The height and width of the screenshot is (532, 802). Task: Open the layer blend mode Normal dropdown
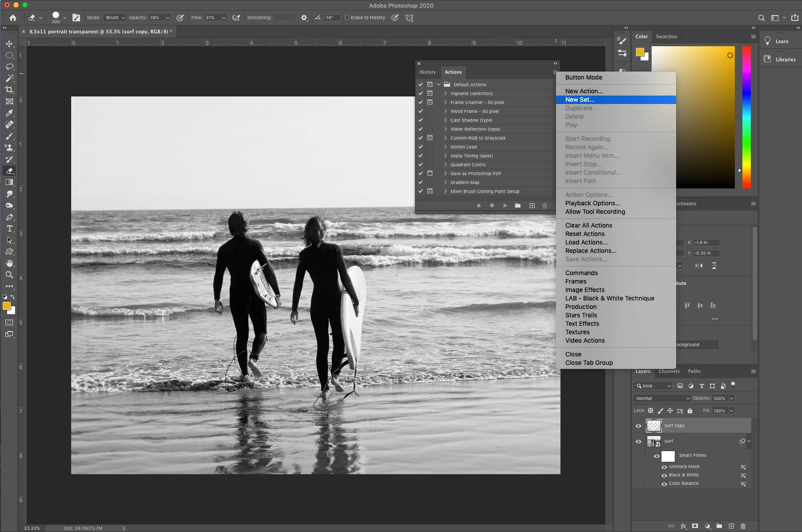(662, 398)
